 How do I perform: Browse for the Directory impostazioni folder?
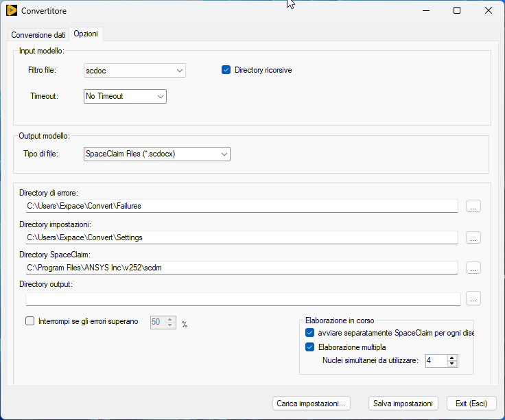tap(473, 237)
